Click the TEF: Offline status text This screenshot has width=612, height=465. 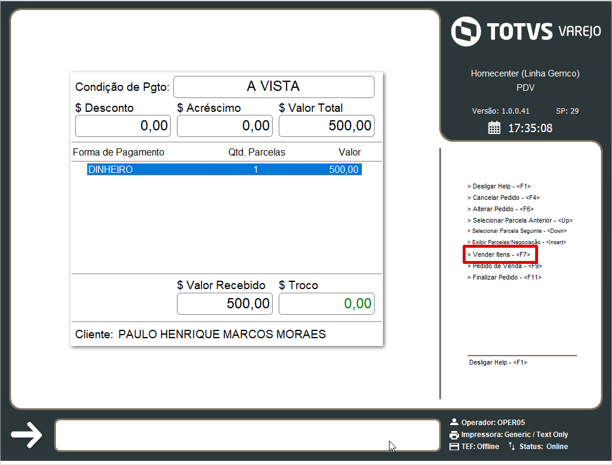pyautogui.click(x=480, y=447)
